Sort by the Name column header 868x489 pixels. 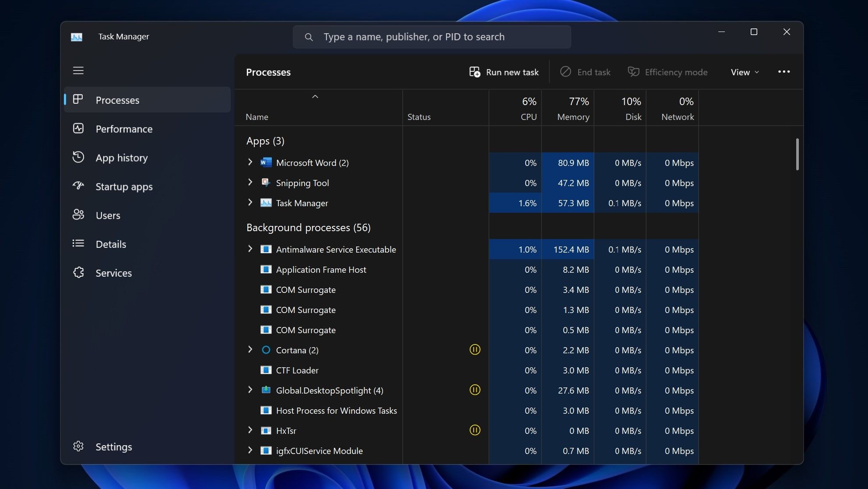coord(319,108)
